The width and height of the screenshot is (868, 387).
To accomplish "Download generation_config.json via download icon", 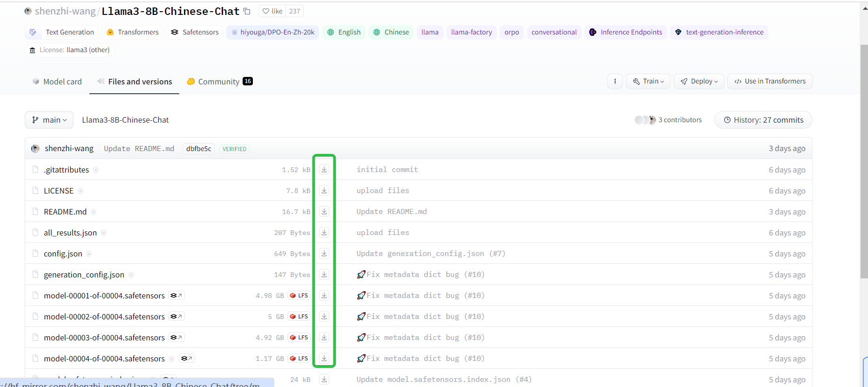I will pyautogui.click(x=324, y=275).
